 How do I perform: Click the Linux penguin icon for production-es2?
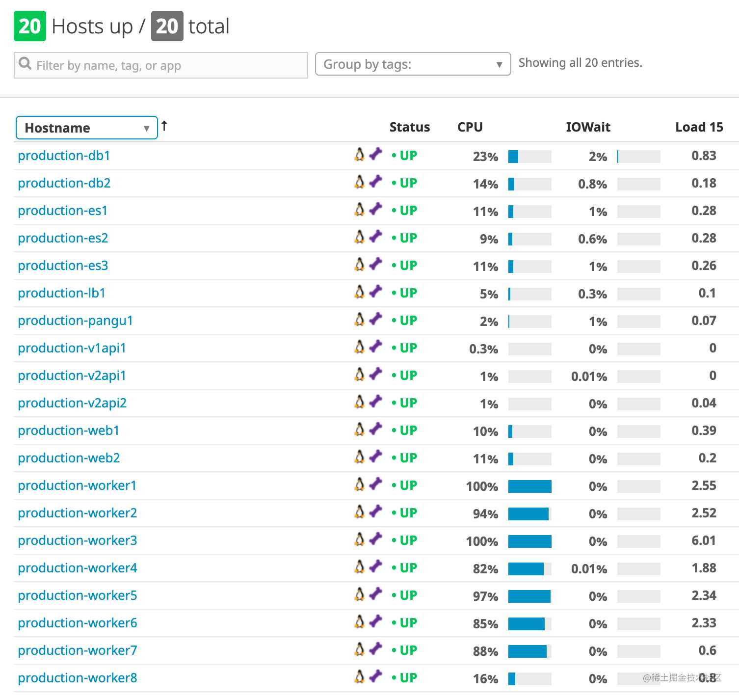[360, 237]
